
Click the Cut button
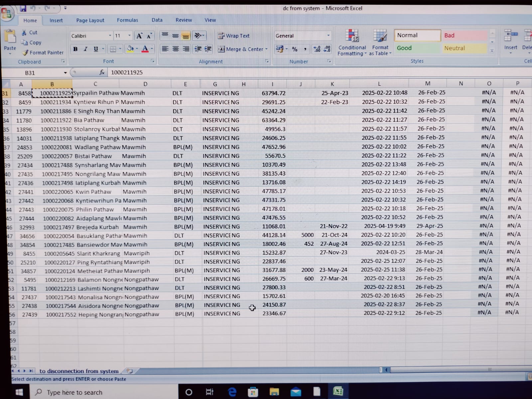pyautogui.click(x=29, y=33)
